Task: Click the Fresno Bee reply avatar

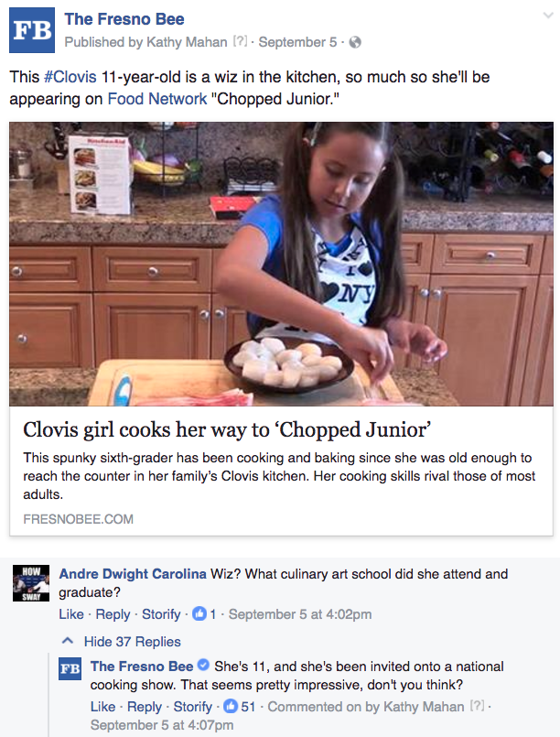Action: point(70,668)
